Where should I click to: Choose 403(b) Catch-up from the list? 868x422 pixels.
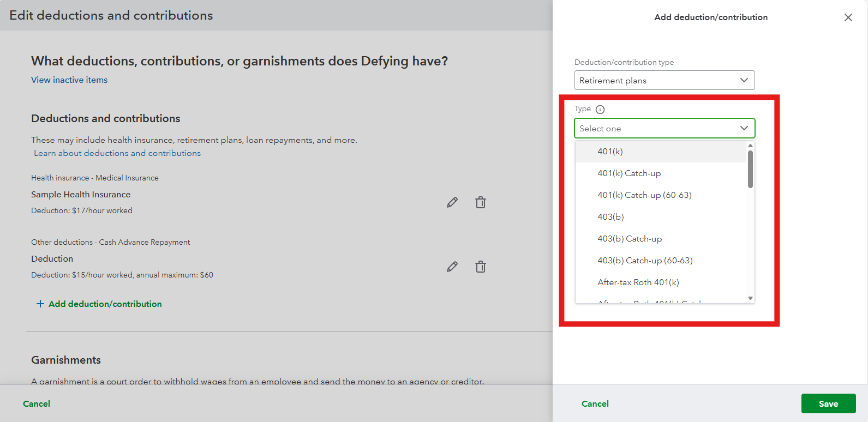630,239
